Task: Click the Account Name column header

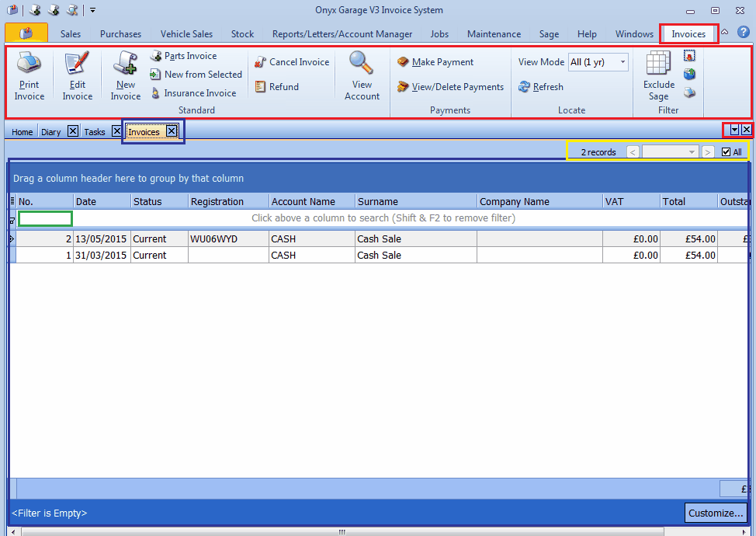Action: pos(311,202)
